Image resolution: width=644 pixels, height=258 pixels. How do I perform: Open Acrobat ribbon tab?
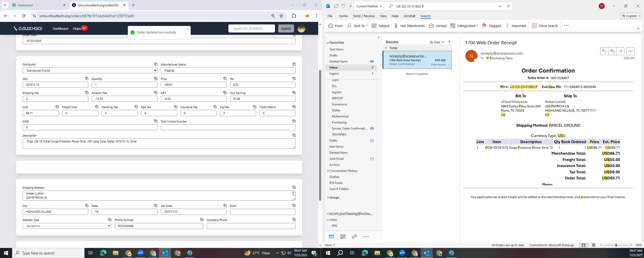409,16
